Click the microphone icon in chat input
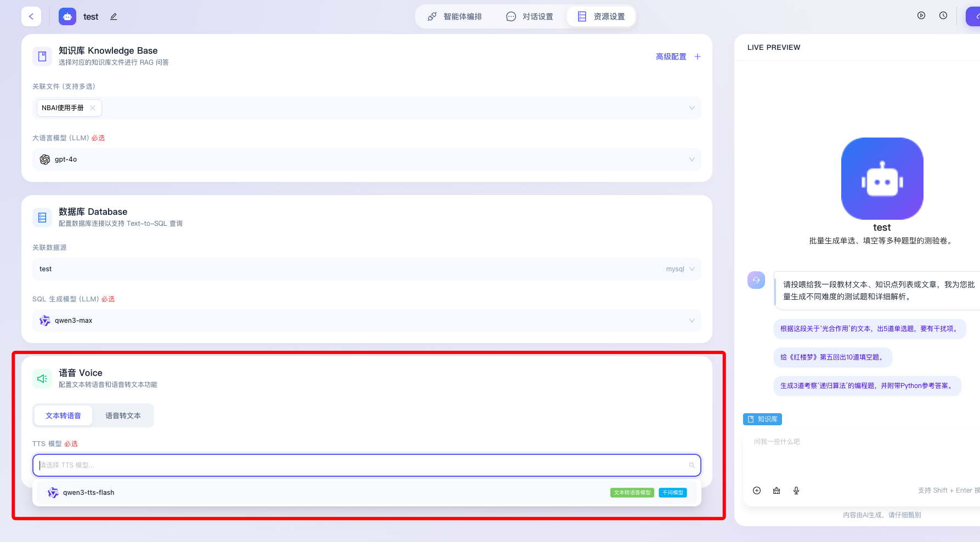The image size is (980, 542). 796,490
